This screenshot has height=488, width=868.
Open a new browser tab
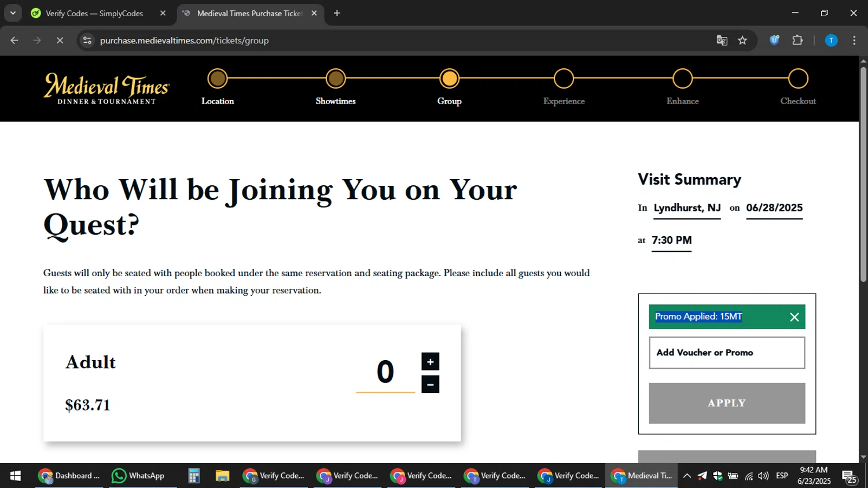(337, 13)
